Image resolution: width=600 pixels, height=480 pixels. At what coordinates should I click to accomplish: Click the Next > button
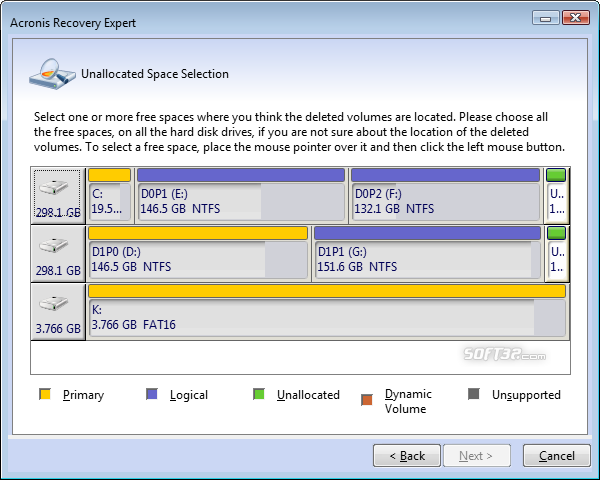pyautogui.click(x=477, y=456)
